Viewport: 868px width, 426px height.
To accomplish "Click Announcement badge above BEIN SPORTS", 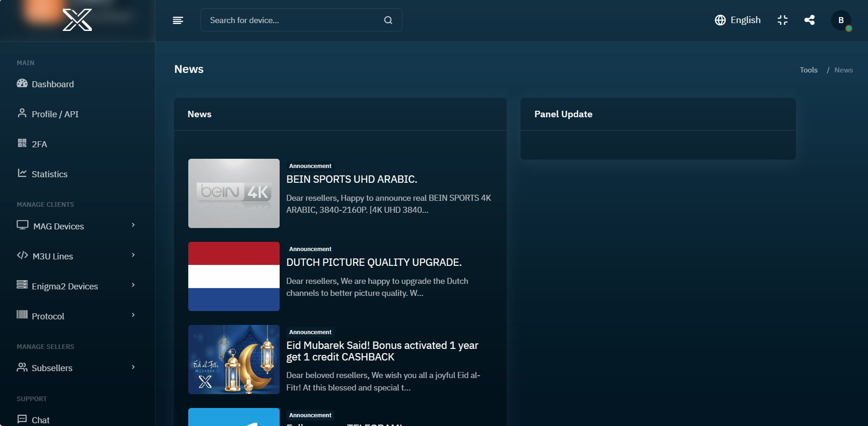I will coord(310,166).
